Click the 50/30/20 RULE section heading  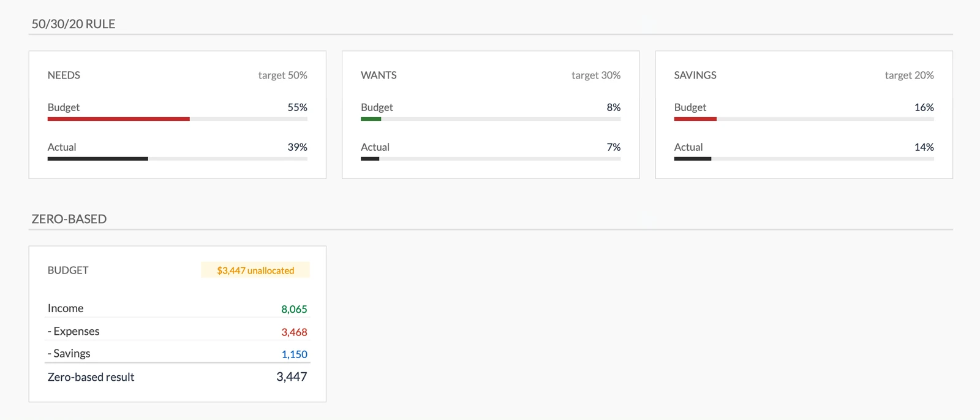(73, 24)
